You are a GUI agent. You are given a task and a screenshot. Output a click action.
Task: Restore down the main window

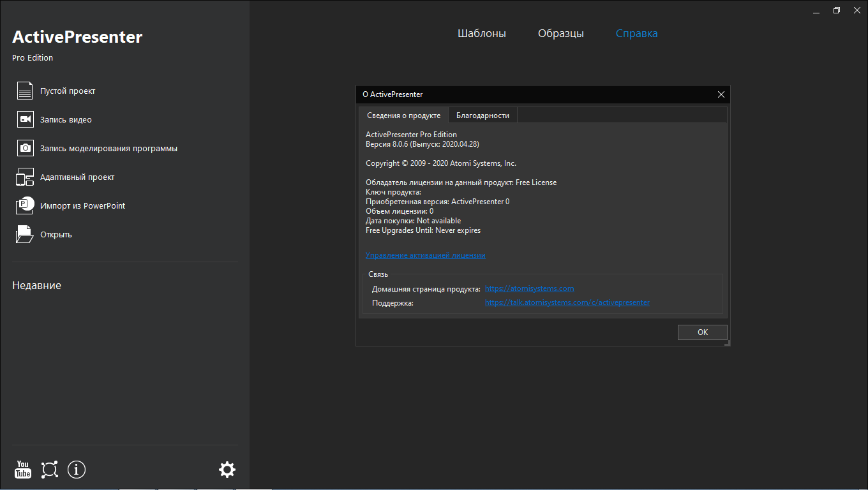(x=837, y=10)
